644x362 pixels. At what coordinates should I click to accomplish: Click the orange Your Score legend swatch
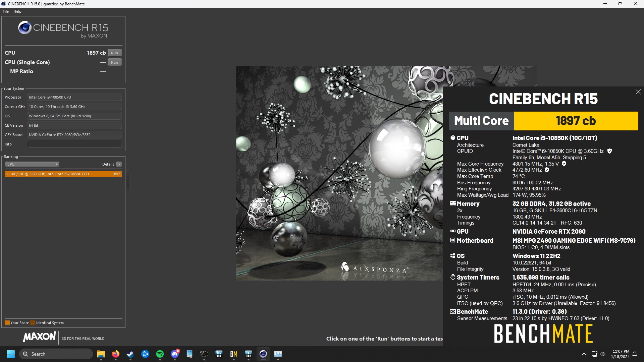pyautogui.click(x=7, y=323)
